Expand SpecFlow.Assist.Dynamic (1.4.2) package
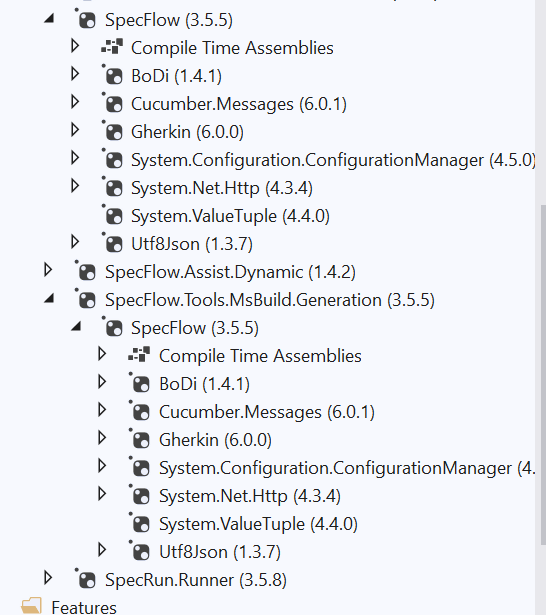The image size is (546, 615). [48, 270]
